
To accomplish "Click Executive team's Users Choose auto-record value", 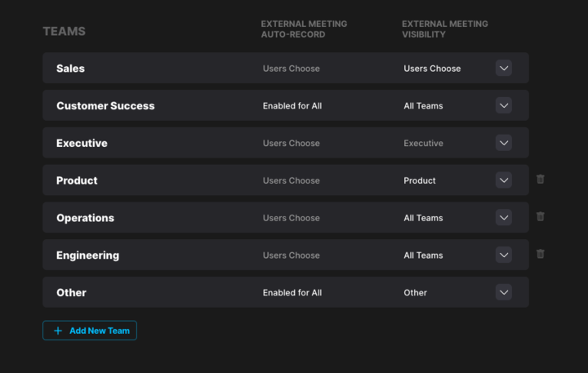I will coord(291,143).
